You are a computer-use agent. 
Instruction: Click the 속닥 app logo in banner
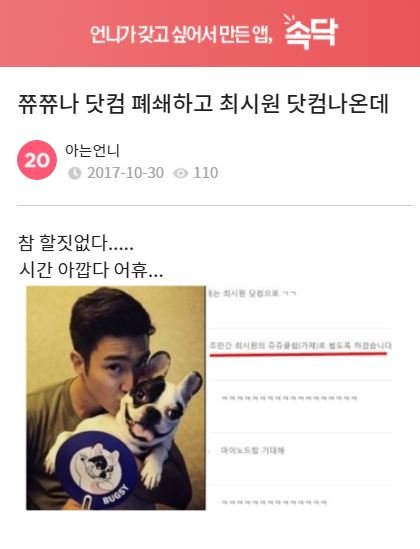click(311, 32)
